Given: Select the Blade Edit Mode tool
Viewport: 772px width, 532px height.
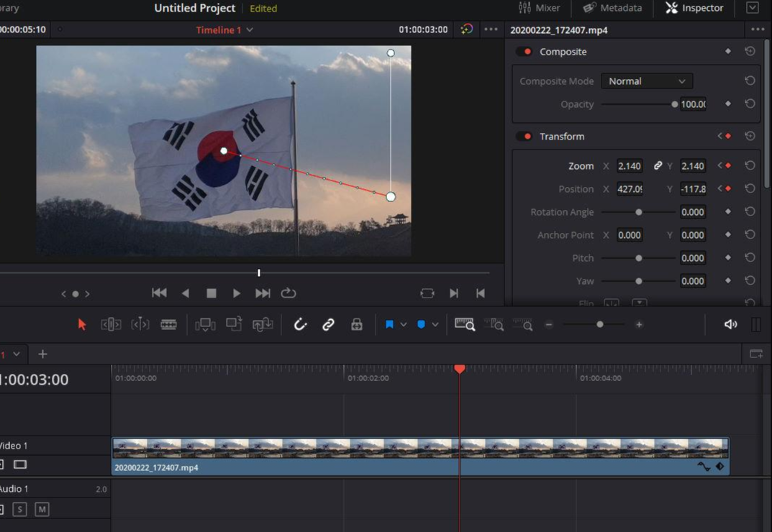Looking at the screenshot, I should (x=168, y=324).
